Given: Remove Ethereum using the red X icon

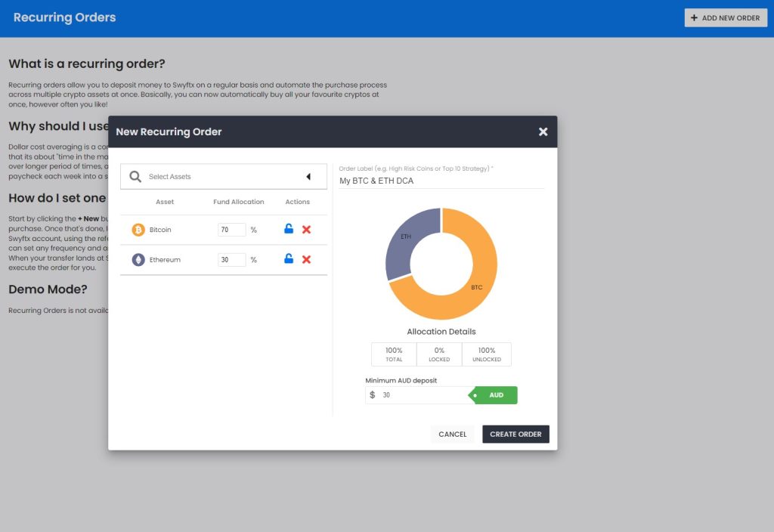Looking at the screenshot, I should tap(306, 259).
